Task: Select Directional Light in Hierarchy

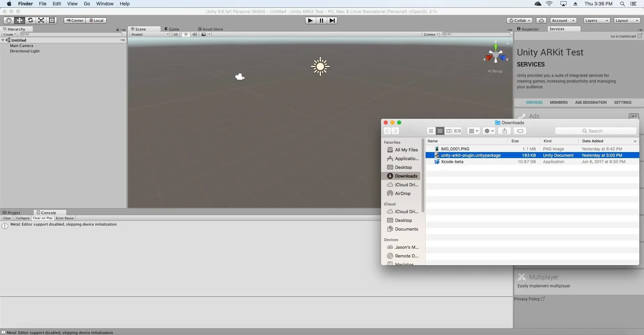Action: tap(24, 51)
